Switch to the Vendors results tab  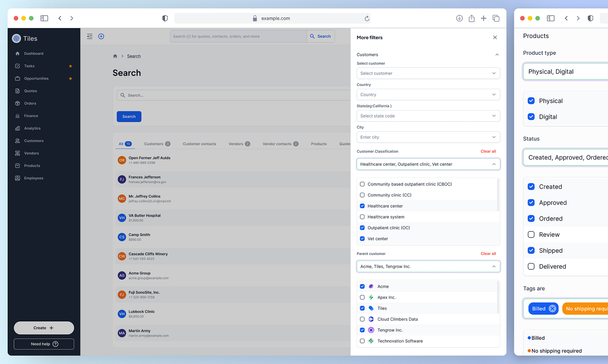pos(236,143)
